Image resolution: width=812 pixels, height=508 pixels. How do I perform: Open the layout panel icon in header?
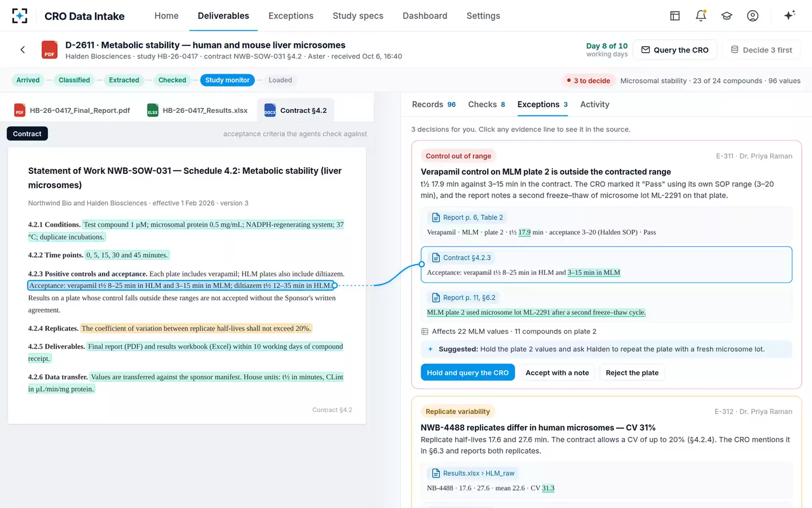[x=675, y=16]
